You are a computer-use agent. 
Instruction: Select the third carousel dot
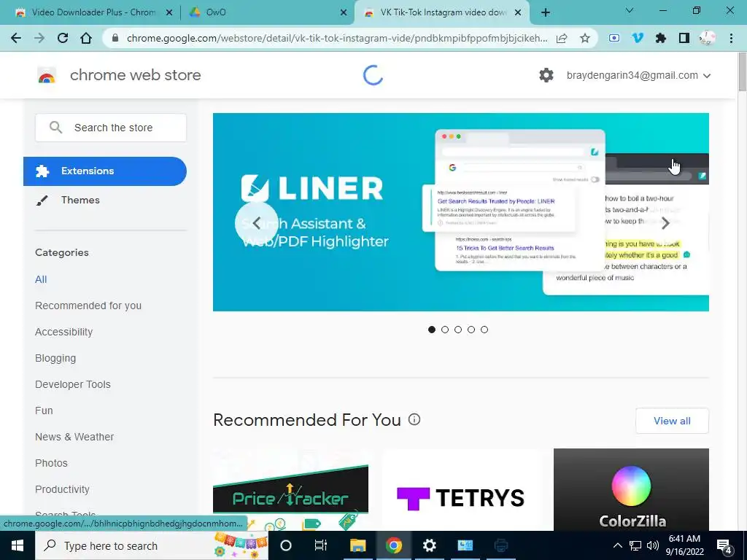click(x=458, y=330)
